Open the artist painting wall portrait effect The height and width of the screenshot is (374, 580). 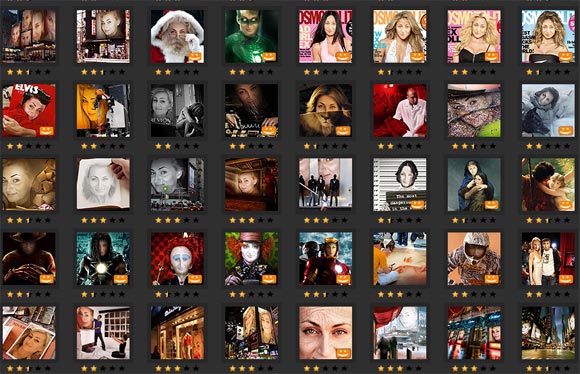(x=103, y=332)
